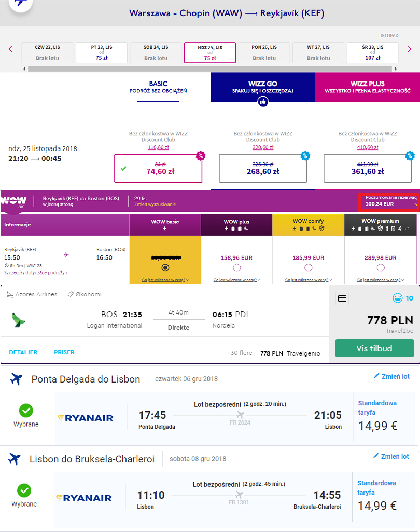420x532 pixels.
Task: Open the Podsumowanie rezerwacji 100,24 EUR dropdown
Action: click(x=389, y=201)
